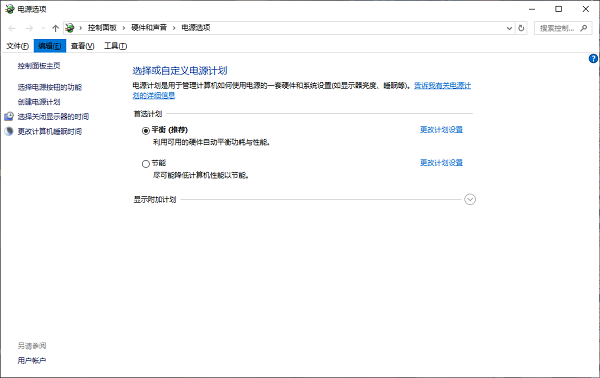
Task: Open 选择电源按钮的功能
Action: pyautogui.click(x=50, y=87)
